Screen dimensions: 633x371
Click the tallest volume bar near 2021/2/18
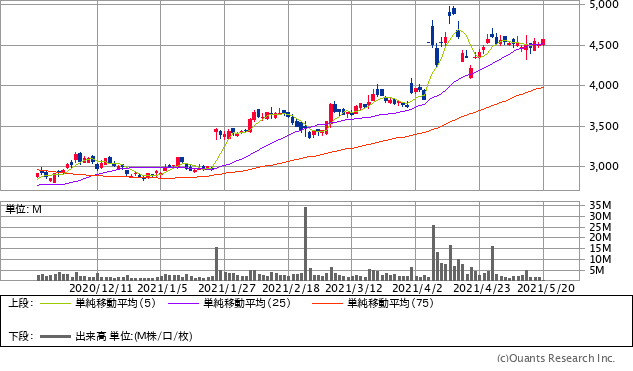(x=306, y=244)
